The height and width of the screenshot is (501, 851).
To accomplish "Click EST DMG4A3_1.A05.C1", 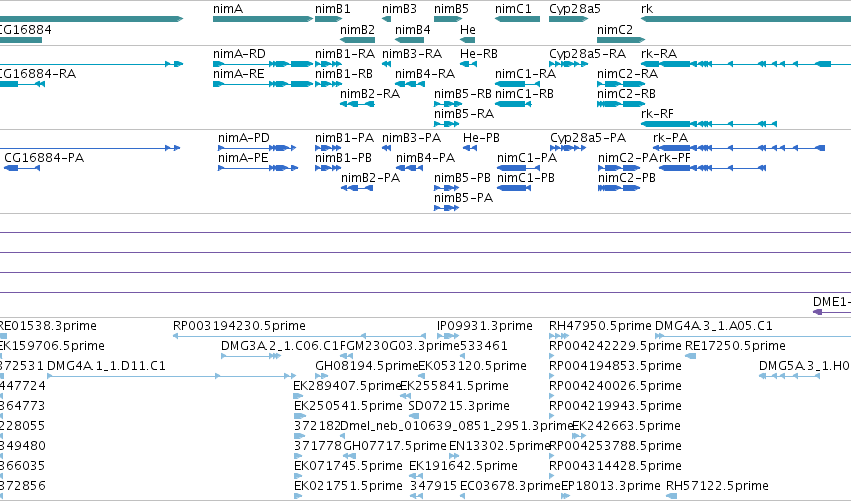I will tap(753, 336).
